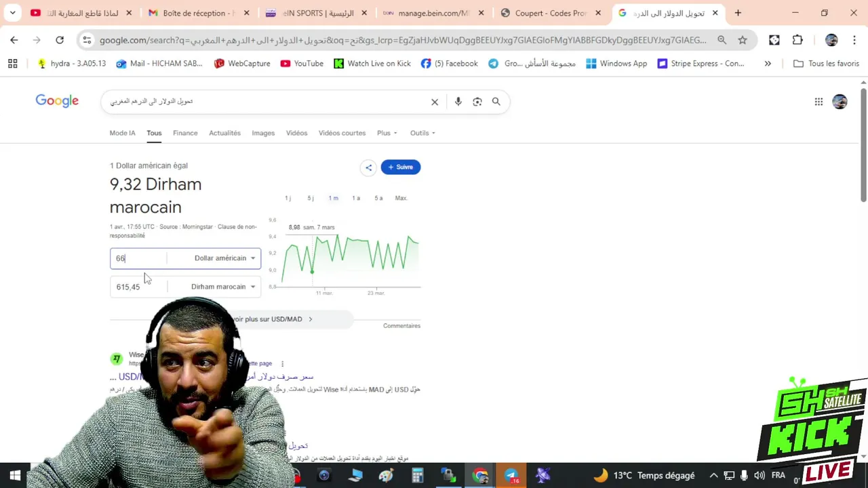Open Calculator from the taskbar

pos(418,476)
